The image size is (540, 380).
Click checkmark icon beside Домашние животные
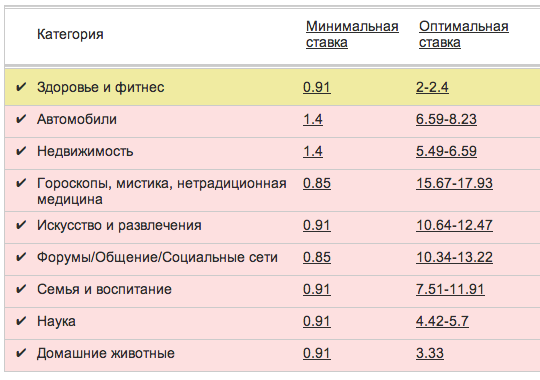coord(21,353)
